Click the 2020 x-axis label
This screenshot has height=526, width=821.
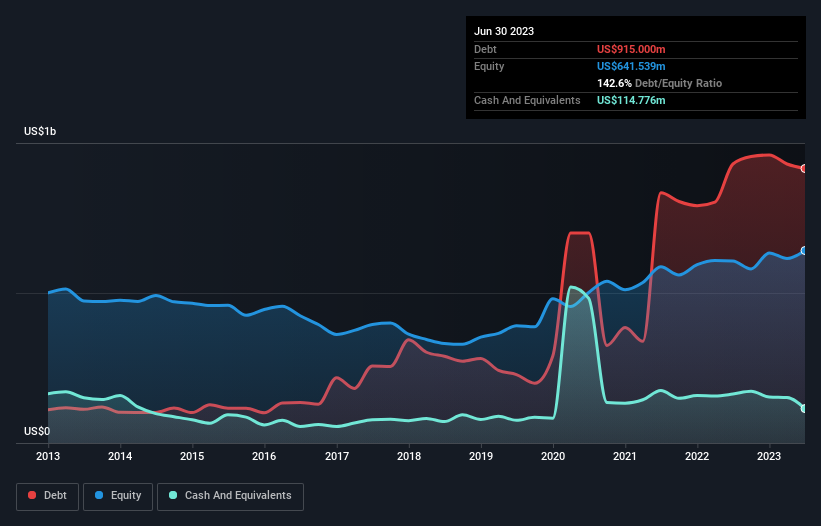553,456
